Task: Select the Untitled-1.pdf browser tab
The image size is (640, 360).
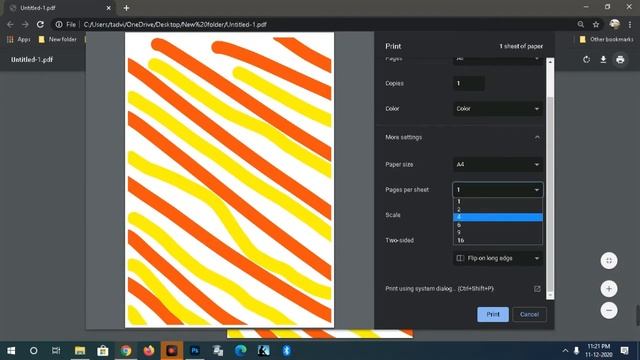Action: click(60, 8)
